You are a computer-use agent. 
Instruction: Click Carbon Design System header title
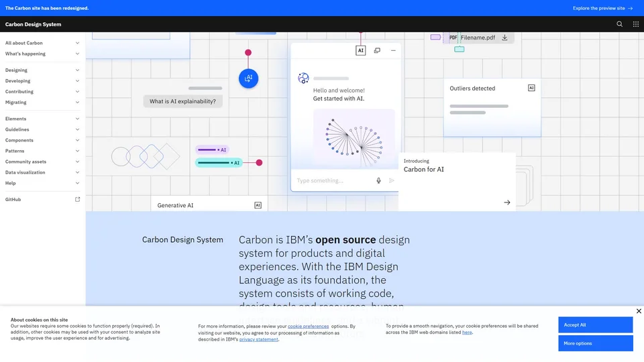34,24
